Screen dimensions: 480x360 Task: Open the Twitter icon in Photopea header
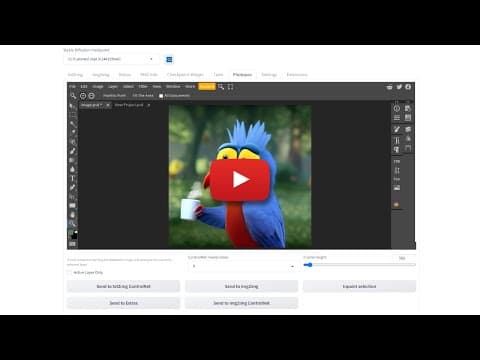[x=399, y=87]
